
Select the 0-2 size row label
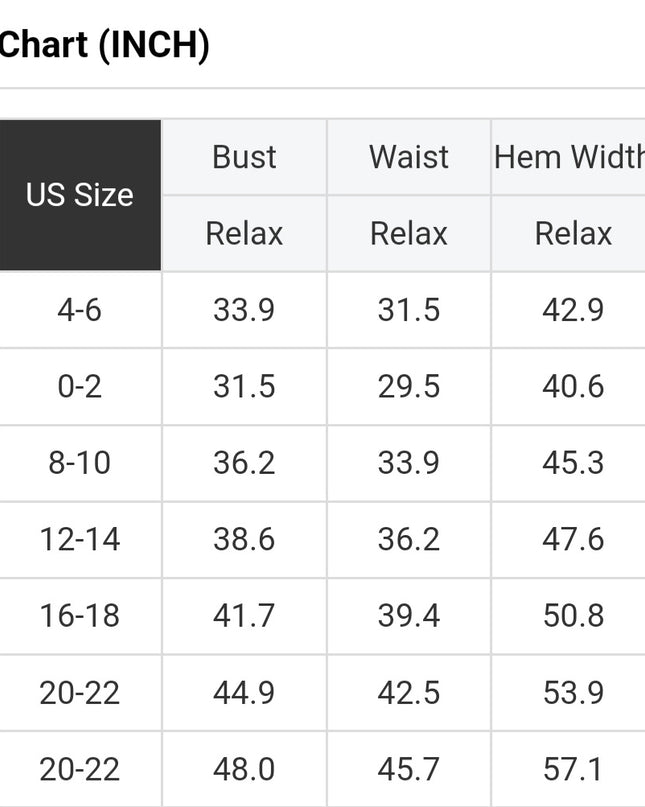(x=80, y=386)
